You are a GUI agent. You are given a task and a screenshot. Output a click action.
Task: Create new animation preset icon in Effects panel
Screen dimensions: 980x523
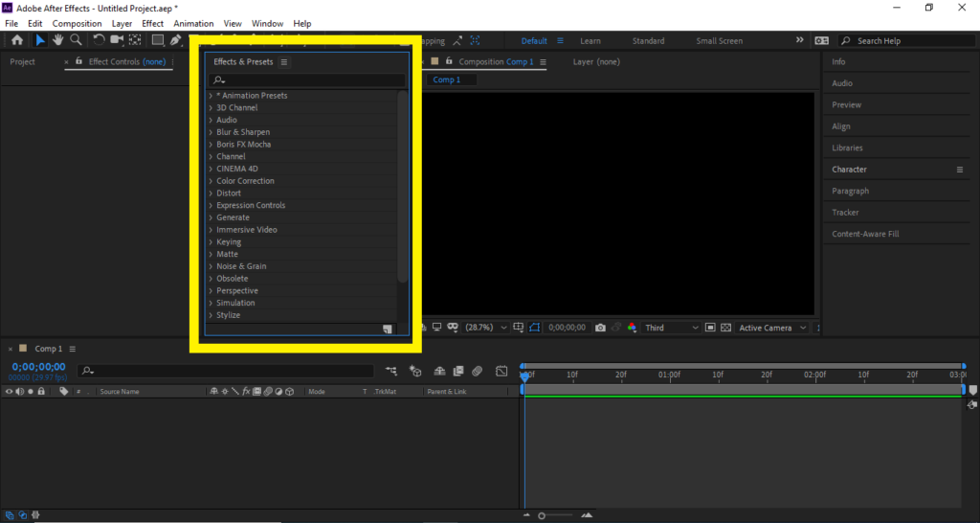(x=388, y=330)
